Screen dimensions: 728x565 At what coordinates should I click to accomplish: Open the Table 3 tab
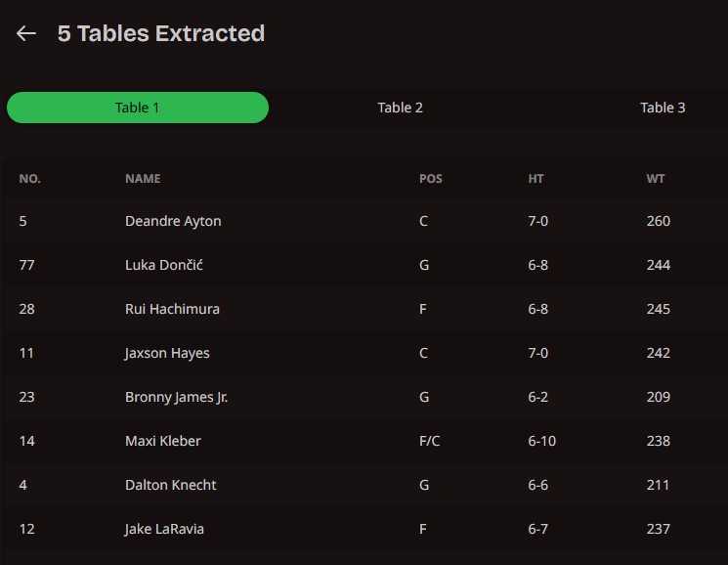tap(663, 108)
